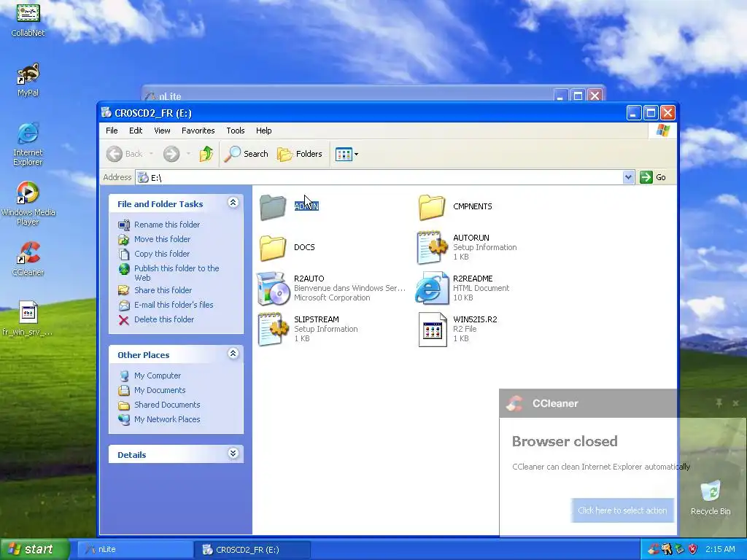Click the Up folder toolbar icon
Viewport: 747px width, 560px height.
[206, 154]
